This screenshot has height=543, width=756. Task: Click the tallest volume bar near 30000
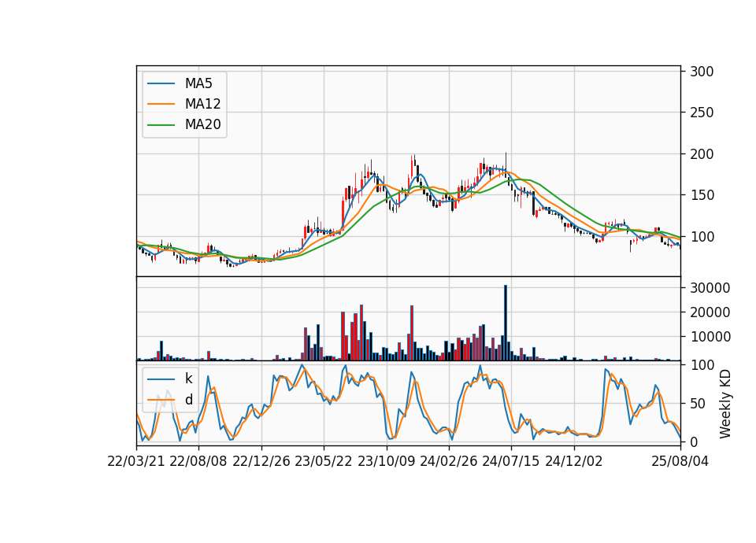(x=506, y=323)
